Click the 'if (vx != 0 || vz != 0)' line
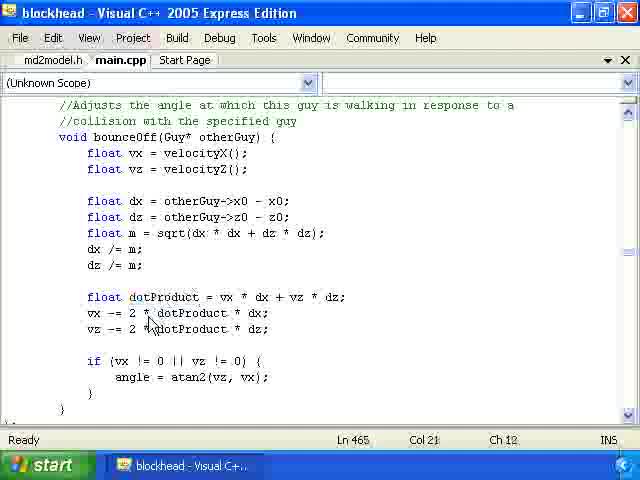Screen dimensions: 640x480 (x=174, y=361)
